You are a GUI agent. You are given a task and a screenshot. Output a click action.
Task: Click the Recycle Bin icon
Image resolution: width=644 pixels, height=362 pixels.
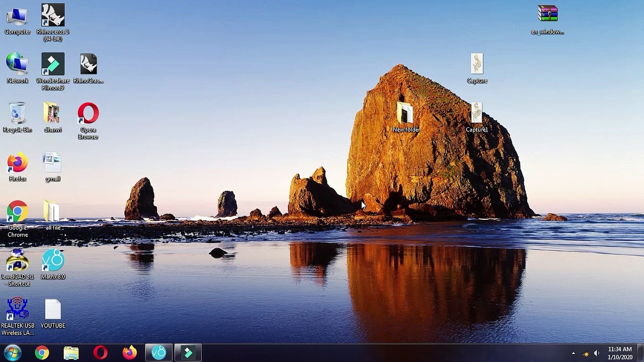coord(18,117)
